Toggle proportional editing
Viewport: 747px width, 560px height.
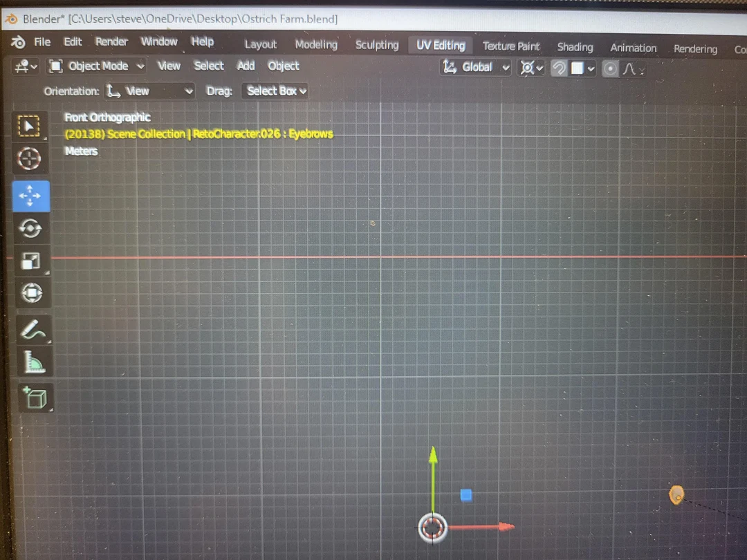tap(609, 68)
